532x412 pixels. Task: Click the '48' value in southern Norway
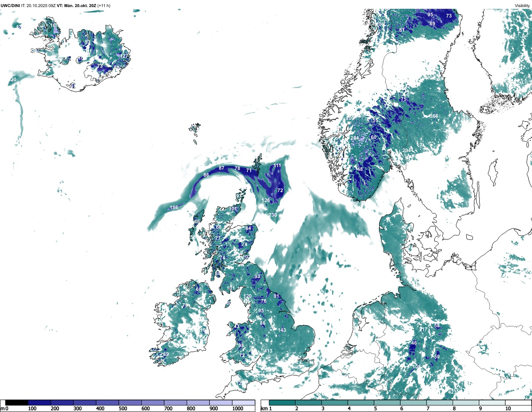[360, 169]
